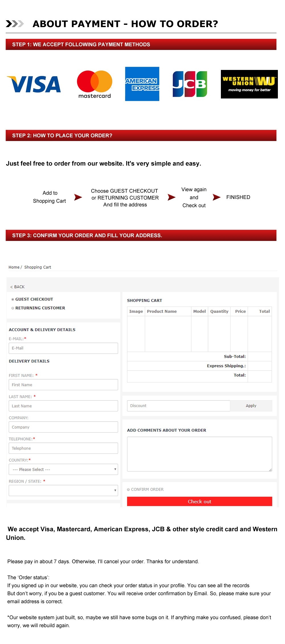Click the JCB card logo
Screen dimensions: 285x644
pyautogui.click(x=190, y=84)
